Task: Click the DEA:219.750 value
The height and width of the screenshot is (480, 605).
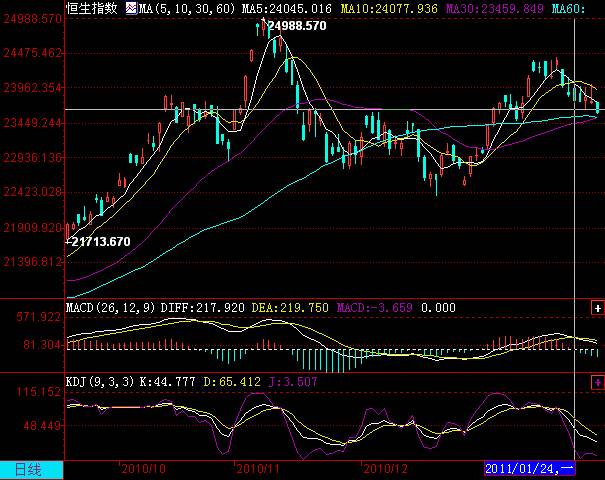Action: (290, 308)
